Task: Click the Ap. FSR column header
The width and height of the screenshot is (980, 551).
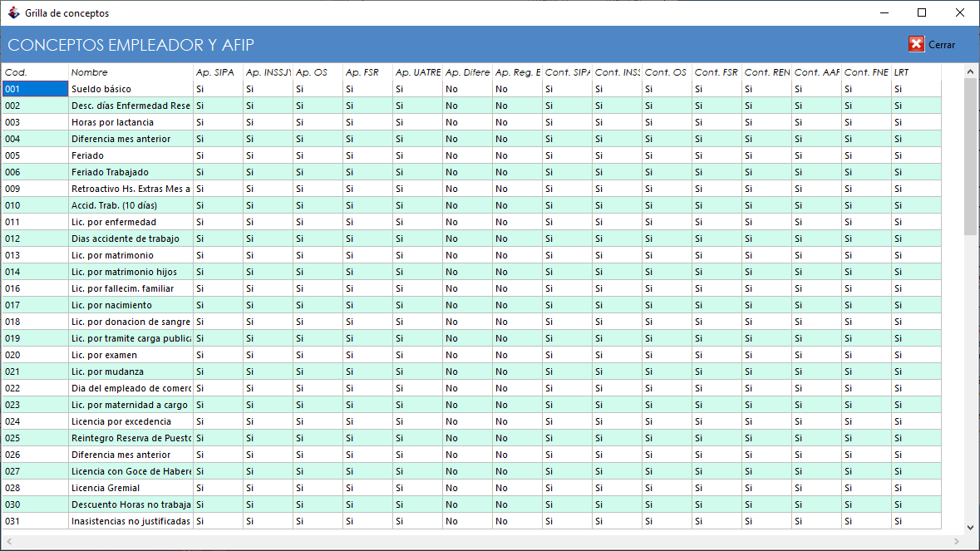Action: (x=367, y=72)
